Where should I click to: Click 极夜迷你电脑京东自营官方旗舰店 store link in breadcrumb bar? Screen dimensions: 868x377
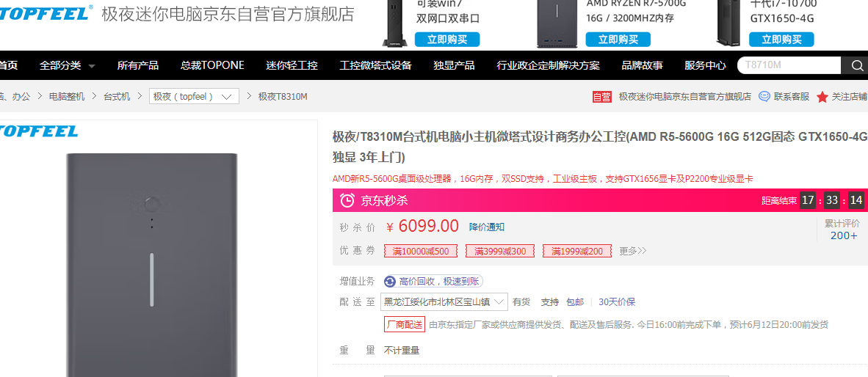[x=684, y=97]
